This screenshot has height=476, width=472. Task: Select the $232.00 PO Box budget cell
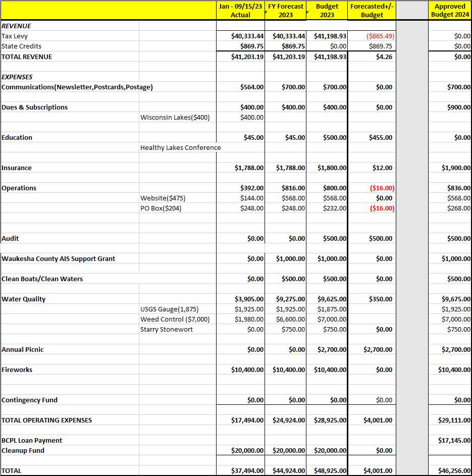[335, 208]
